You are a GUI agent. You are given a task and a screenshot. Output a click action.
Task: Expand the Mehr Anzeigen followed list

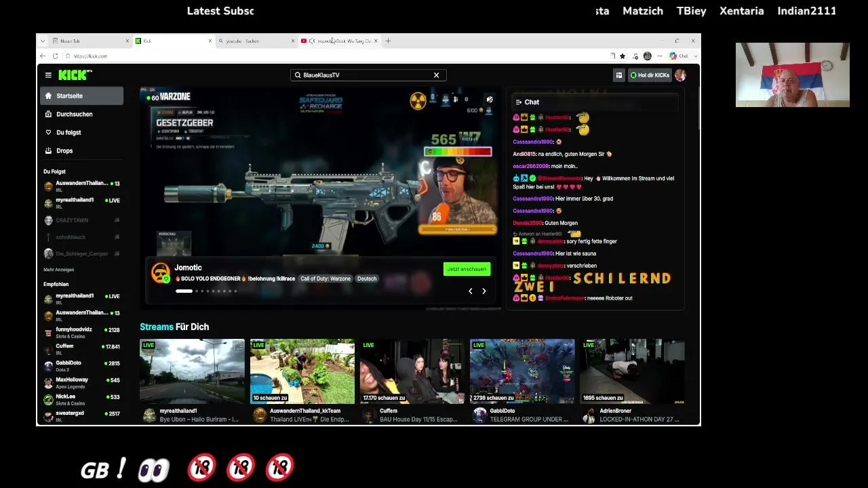point(59,270)
